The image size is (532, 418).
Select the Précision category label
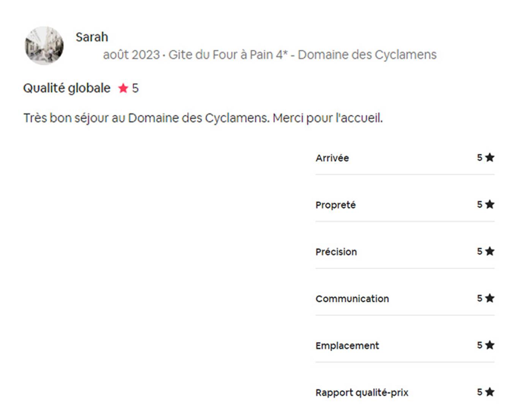point(336,252)
